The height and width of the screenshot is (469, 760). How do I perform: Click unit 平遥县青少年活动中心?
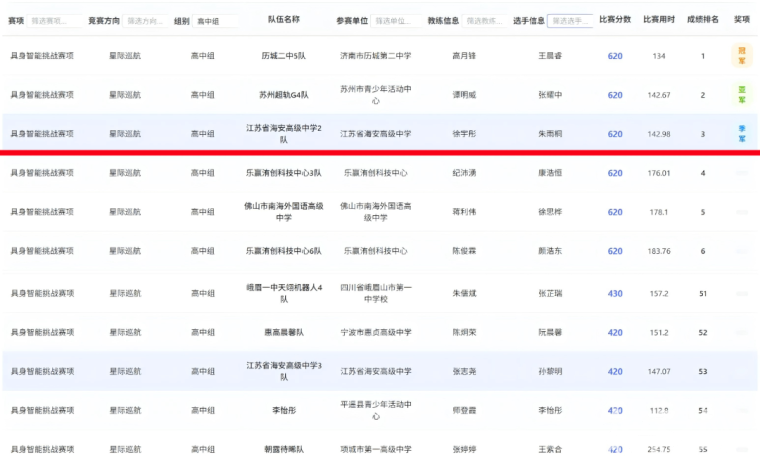(376, 410)
